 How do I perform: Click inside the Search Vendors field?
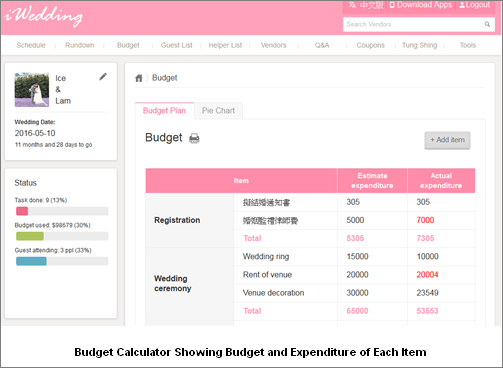413,24
